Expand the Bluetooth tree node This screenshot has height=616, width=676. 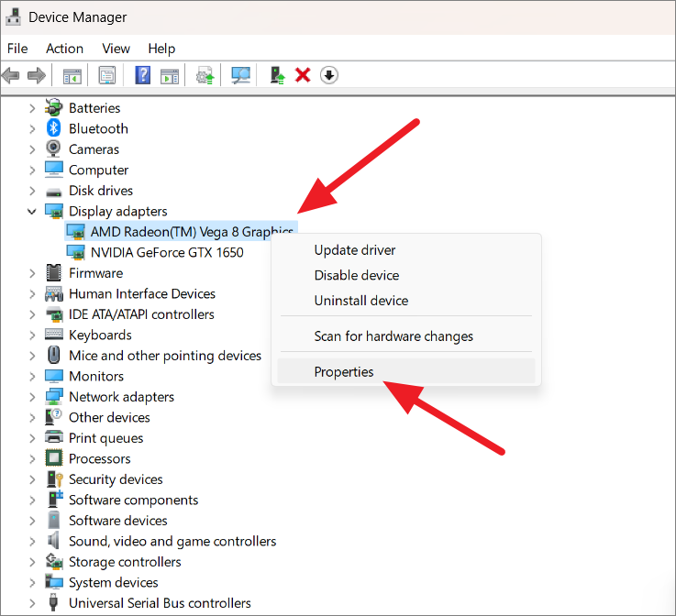(32, 129)
